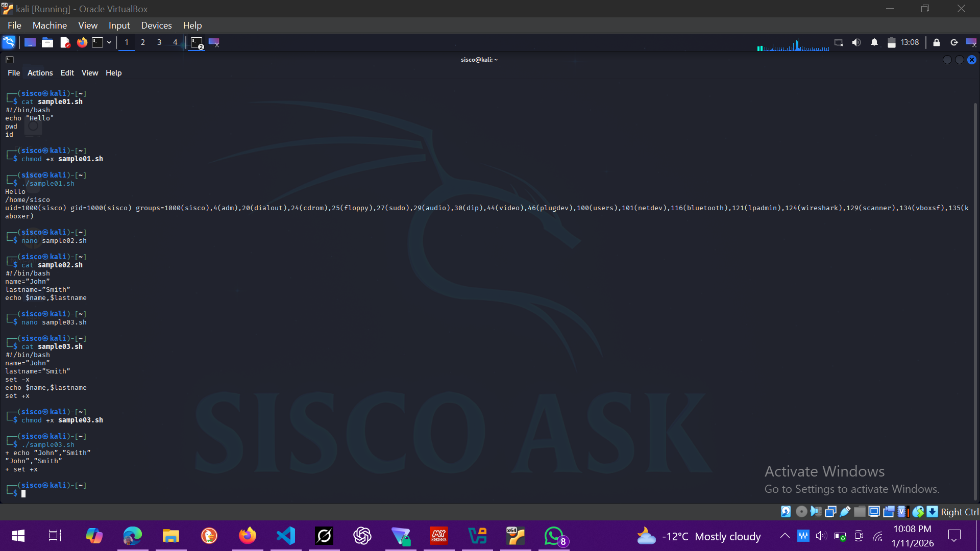Screen dimensions: 980x551
Task: Click the Kali log out icon
Action: click(954, 42)
